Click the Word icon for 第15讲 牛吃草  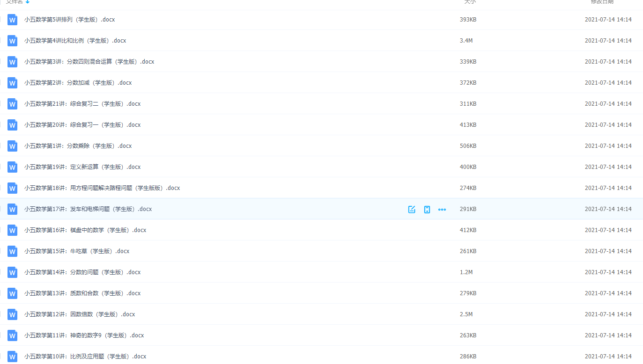pyautogui.click(x=13, y=251)
